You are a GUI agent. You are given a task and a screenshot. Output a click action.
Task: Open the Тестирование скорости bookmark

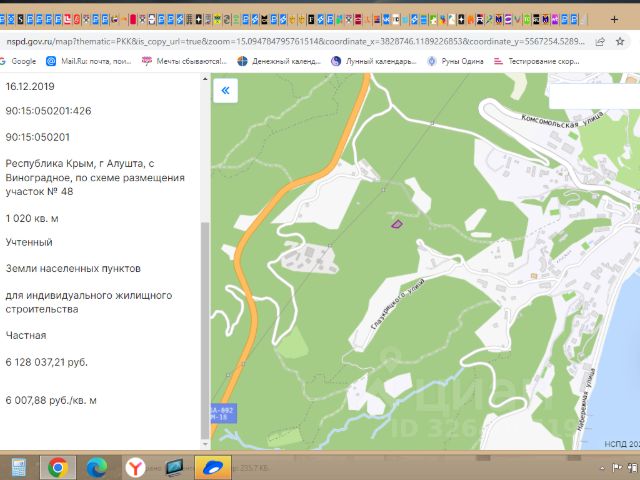point(537,61)
